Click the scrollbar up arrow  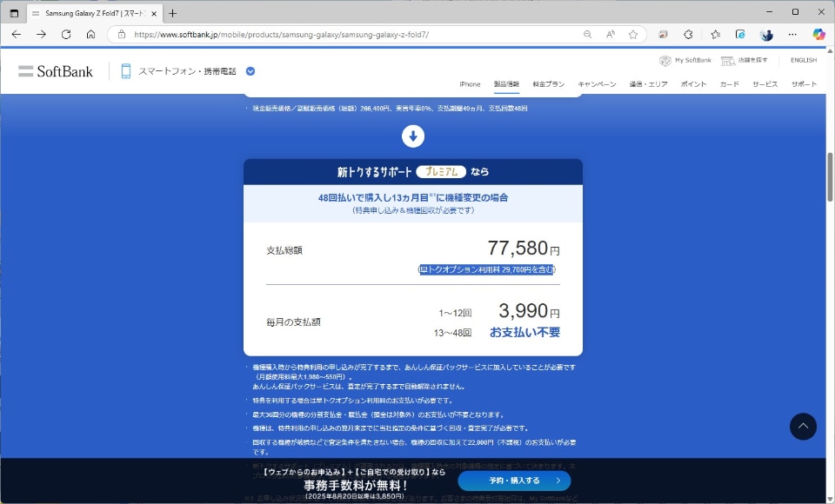pos(830,51)
